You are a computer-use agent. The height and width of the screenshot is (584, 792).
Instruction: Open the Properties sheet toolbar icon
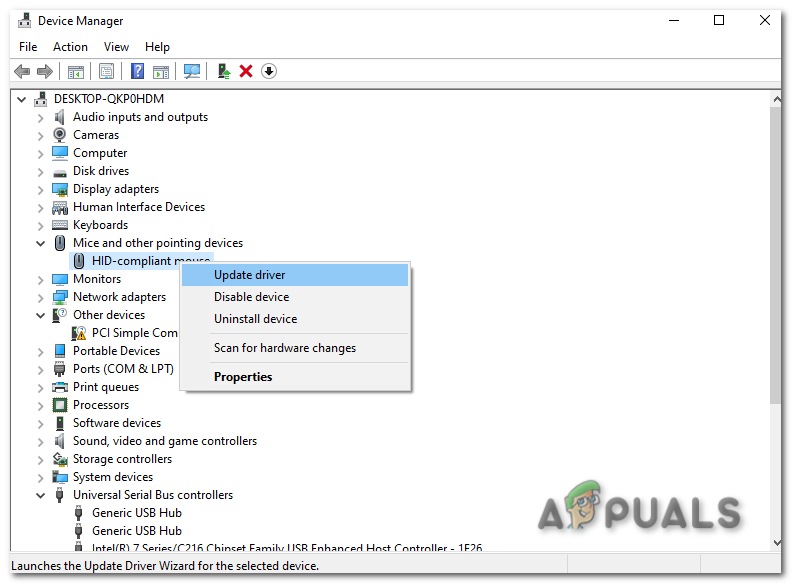click(107, 71)
